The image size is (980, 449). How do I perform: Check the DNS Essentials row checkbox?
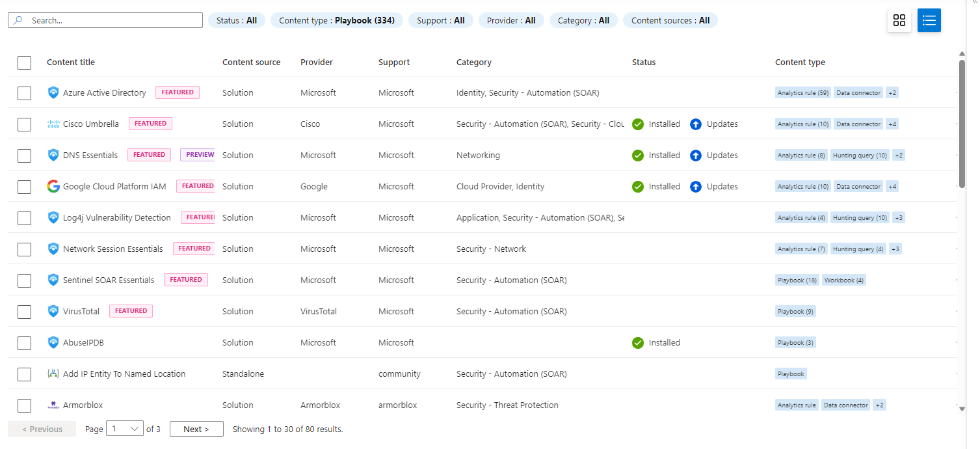[x=24, y=156]
